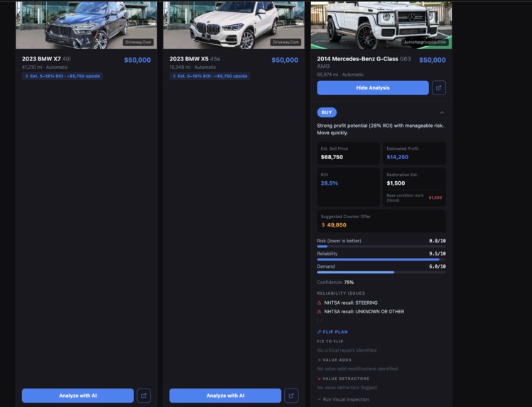Image resolution: width=532 pixels, height=407 pixels.
Task: Open external link for BMW X7 listing
Action: coord(143,396)
